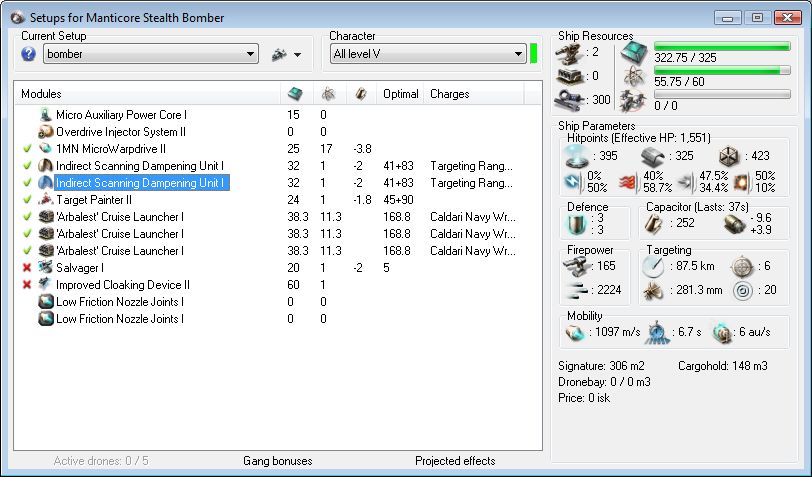Click the EM resistance icon
Image resolution: width=812 pixels, height=477 pixels.
pyautogui.click(x=572, y=182)
